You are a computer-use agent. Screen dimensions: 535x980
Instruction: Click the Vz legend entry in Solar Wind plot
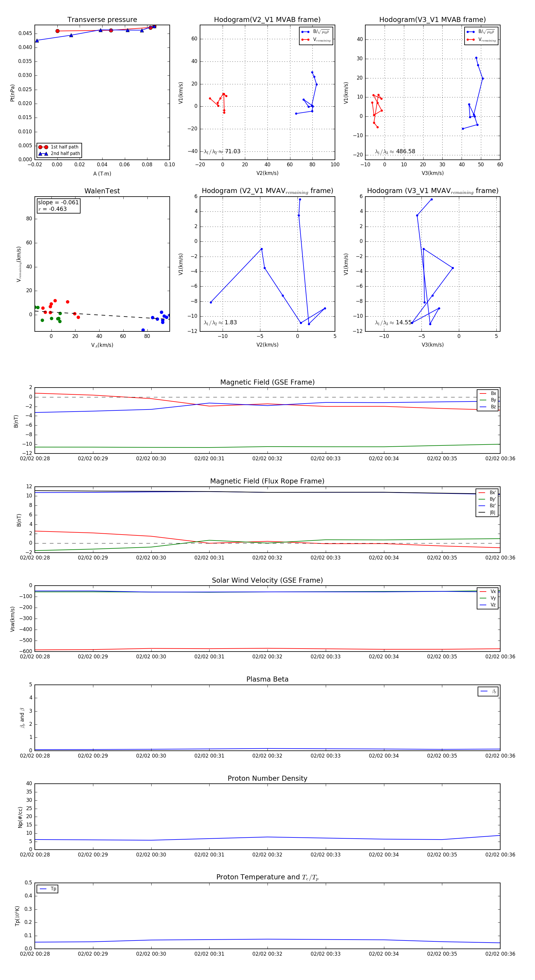(x=488, y=605)
